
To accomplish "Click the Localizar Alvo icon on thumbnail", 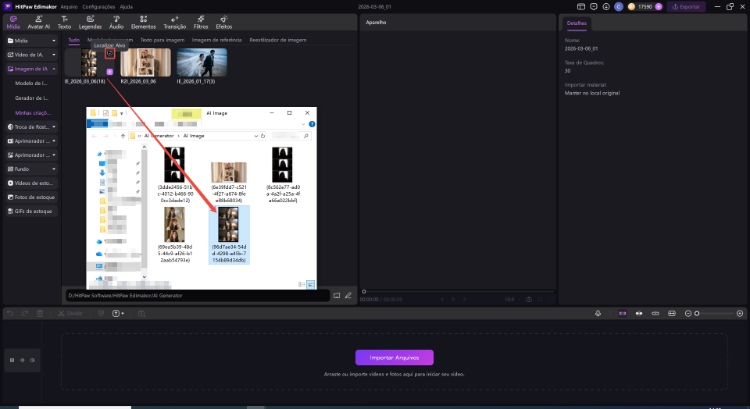I will click(110, 54).
